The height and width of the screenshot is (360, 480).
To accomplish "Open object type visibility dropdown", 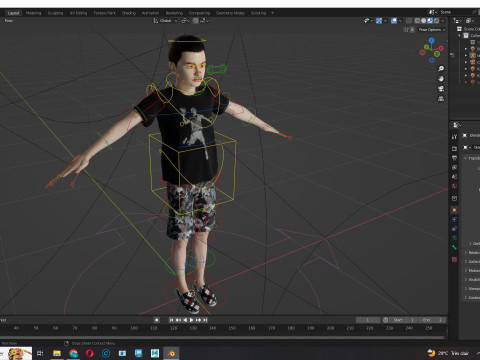I will [x=368, y=21].
